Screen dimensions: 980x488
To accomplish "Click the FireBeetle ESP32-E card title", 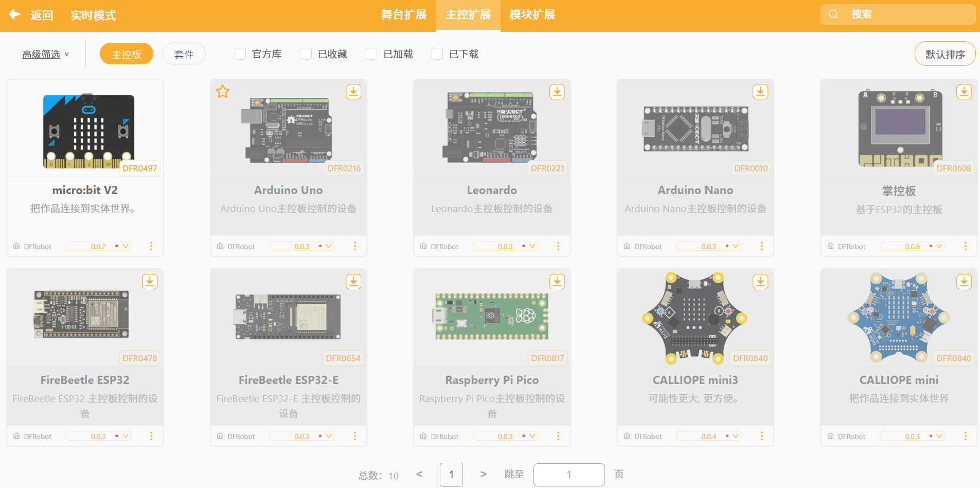I will click(x=289, y=380).
